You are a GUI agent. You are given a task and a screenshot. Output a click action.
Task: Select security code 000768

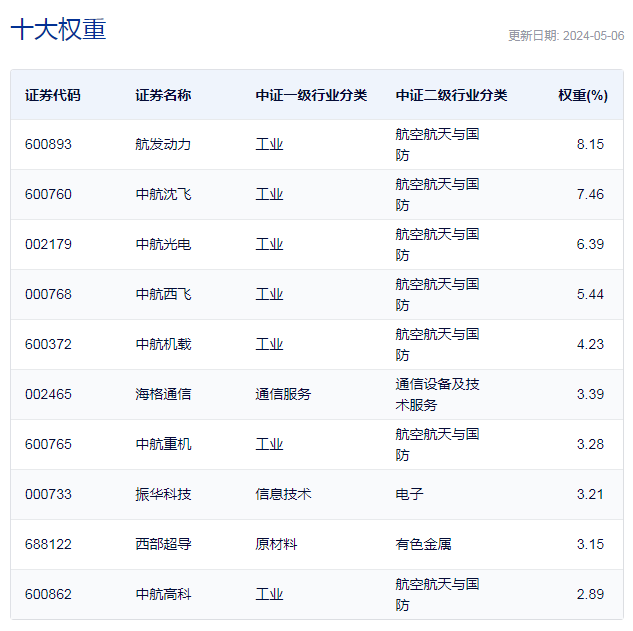[x=48, y=294]
